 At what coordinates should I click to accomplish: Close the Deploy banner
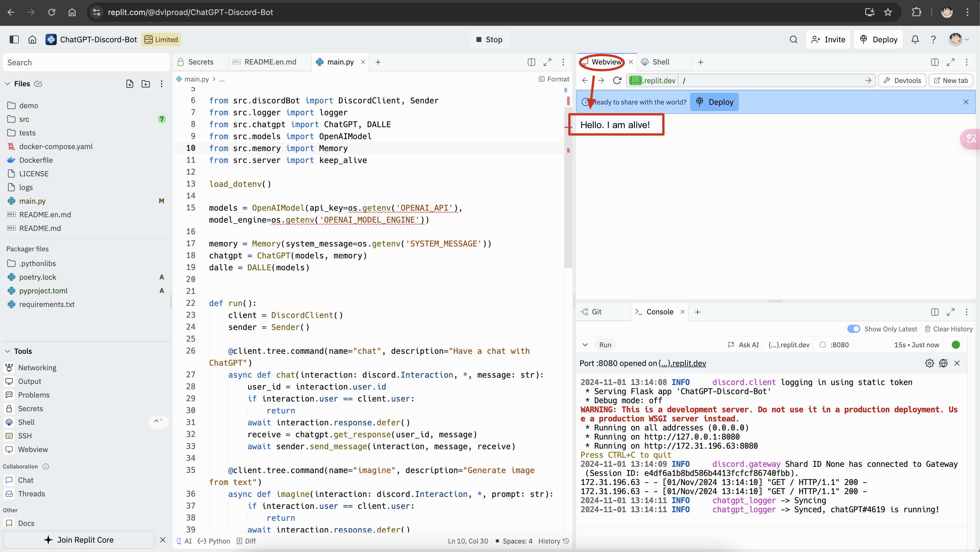pyautogui.click(x=966, y=102)
